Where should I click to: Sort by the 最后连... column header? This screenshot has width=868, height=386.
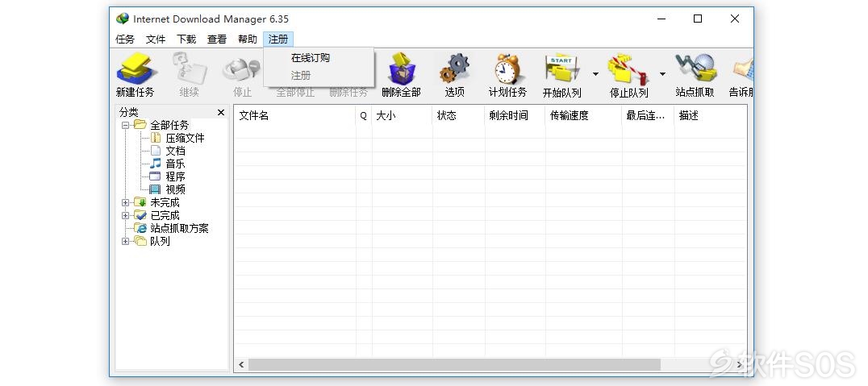649,115
